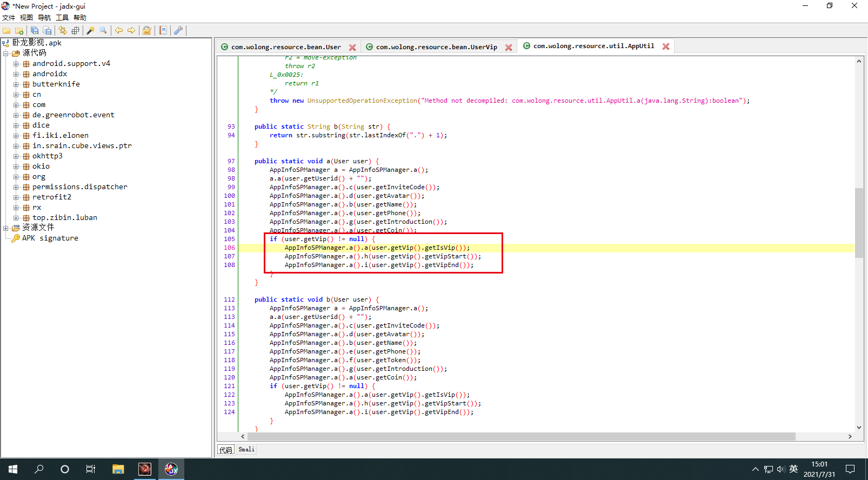The width and height of the screenshot is (868, 480).
Task: Open preferences wrench icon
Action: (x=178, y=31)
